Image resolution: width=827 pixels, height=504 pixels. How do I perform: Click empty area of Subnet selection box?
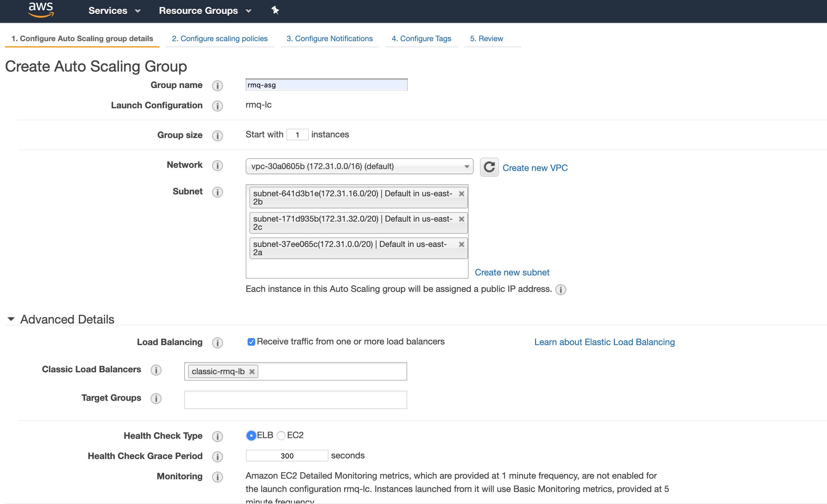click(357, 268)
